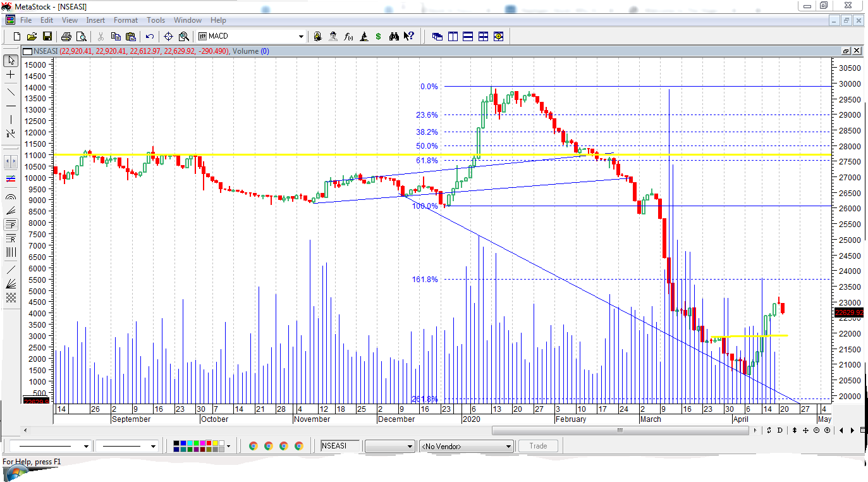Click the Choose Security crosshair-circle icon
This screenshot has width=868, height=482.
(169, 37)
